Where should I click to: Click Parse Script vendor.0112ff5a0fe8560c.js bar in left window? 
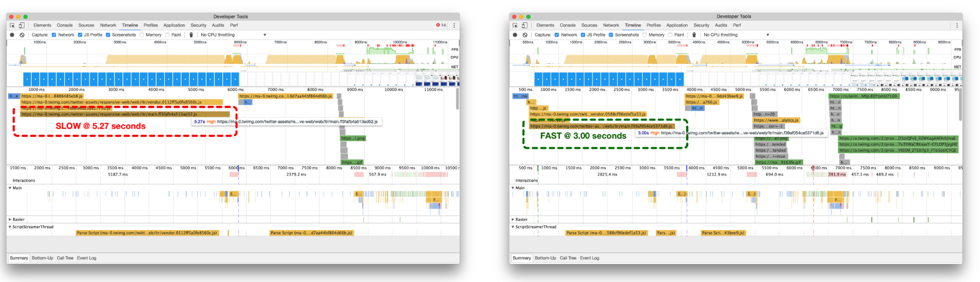(147, 233)
